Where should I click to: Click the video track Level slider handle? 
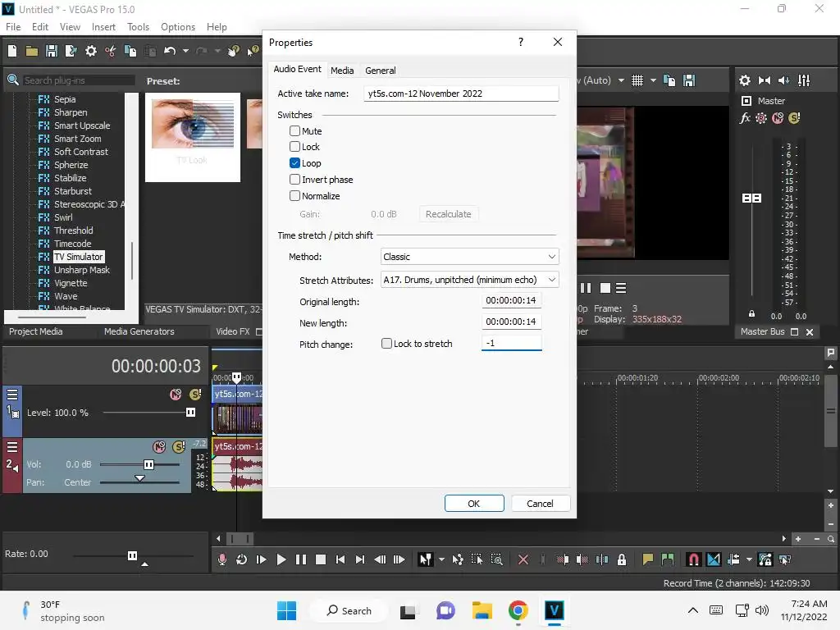click(x=190, y=412)
